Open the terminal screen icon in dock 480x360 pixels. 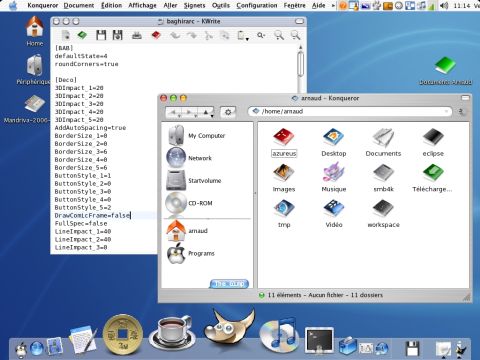(x=319, y=340)
